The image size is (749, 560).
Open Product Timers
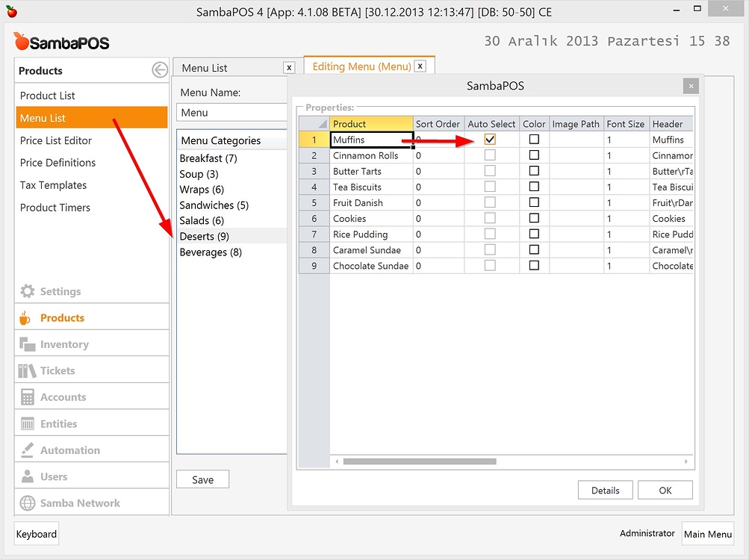point(92,208)
